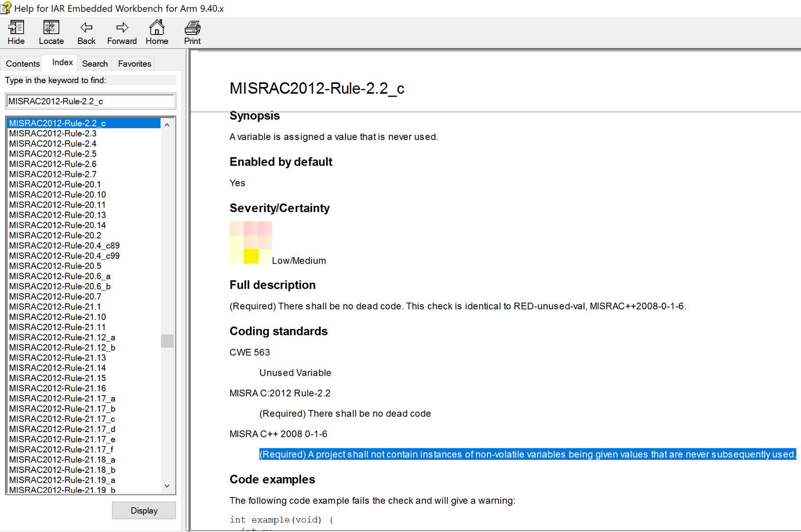Click the Hide toolbar icon
The height and width of the screenshot is (532, 801).
(16, 31)
